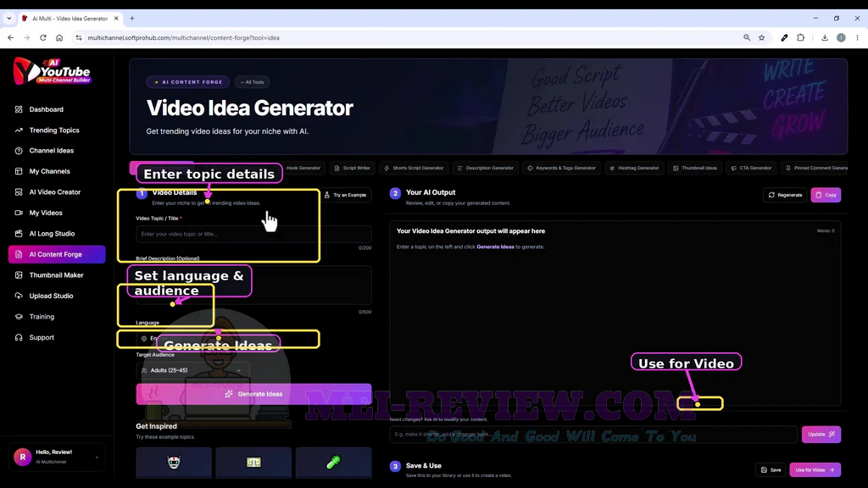Screen dimensions: 868x488
Task: Click the eyedropper extension icon in toolbar
Action: coord(784,37)
